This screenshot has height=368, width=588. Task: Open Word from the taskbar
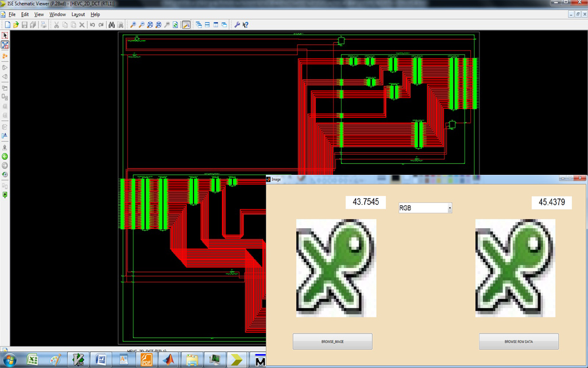point(102,360)
